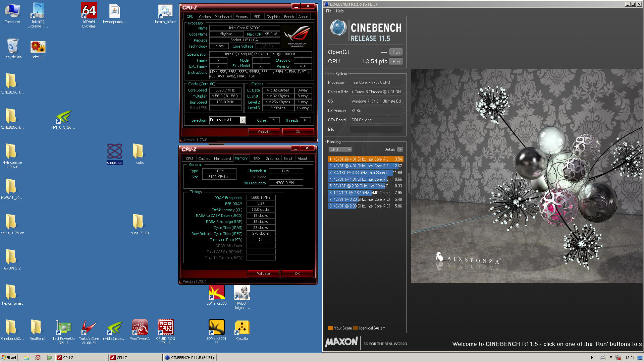Open Bench tab in upper CPU-Z
The height and width of the screenshot is (362, 644).
click(x=289, y=17)
